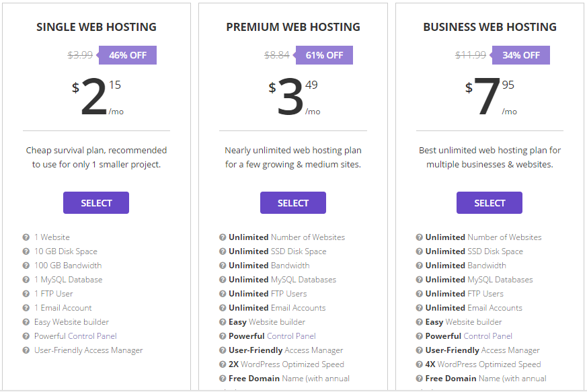Click help icon next to 1 MySQL Database
The width and height of the screenshot is (587, 392).
pos(26,280)
